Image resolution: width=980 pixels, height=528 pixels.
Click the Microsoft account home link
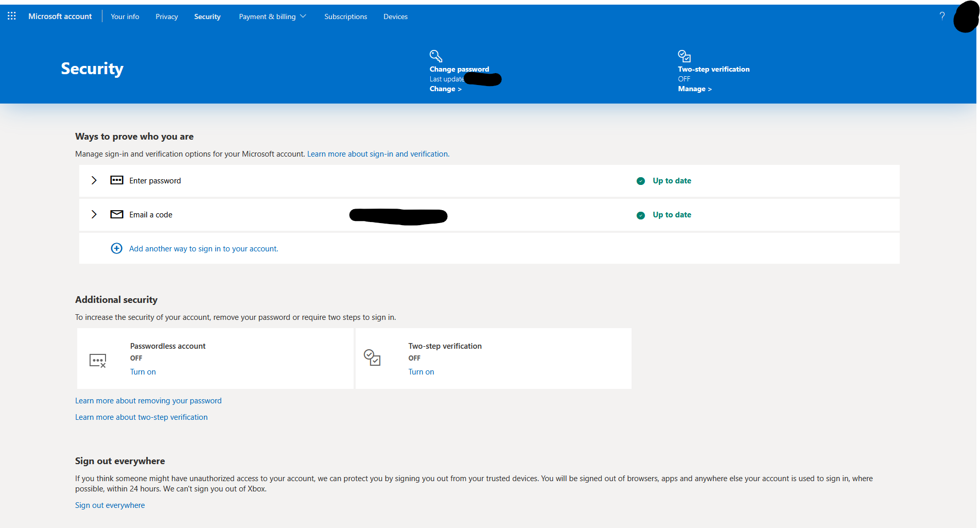(x=60, y=16)
